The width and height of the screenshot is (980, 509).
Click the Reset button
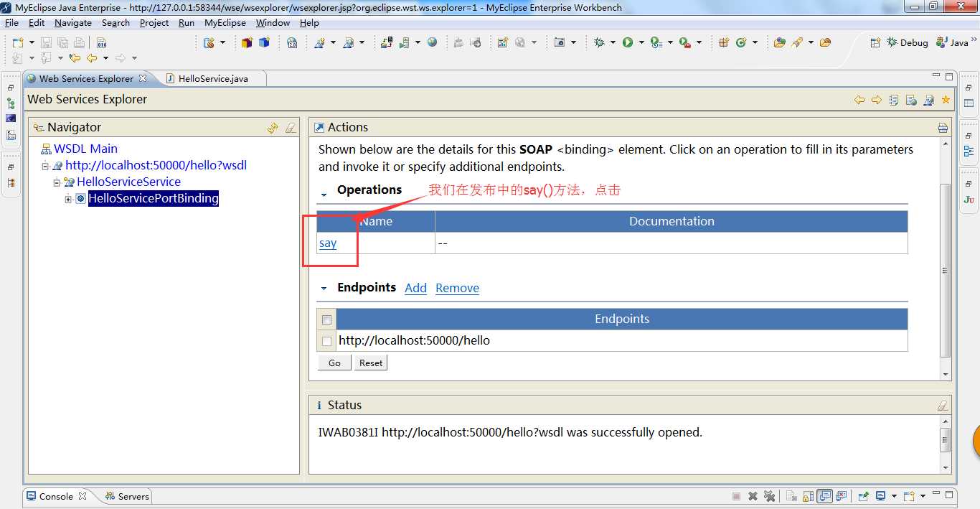click(371, 363)
